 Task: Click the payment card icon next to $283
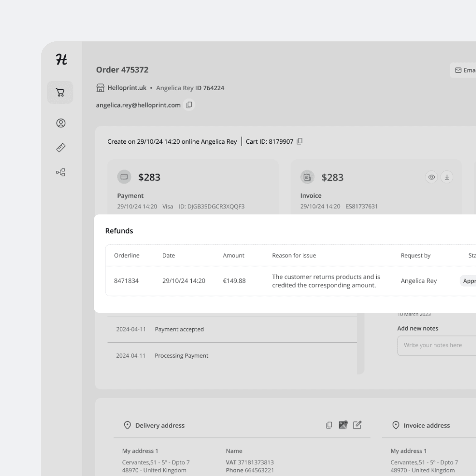click(124, 177)
